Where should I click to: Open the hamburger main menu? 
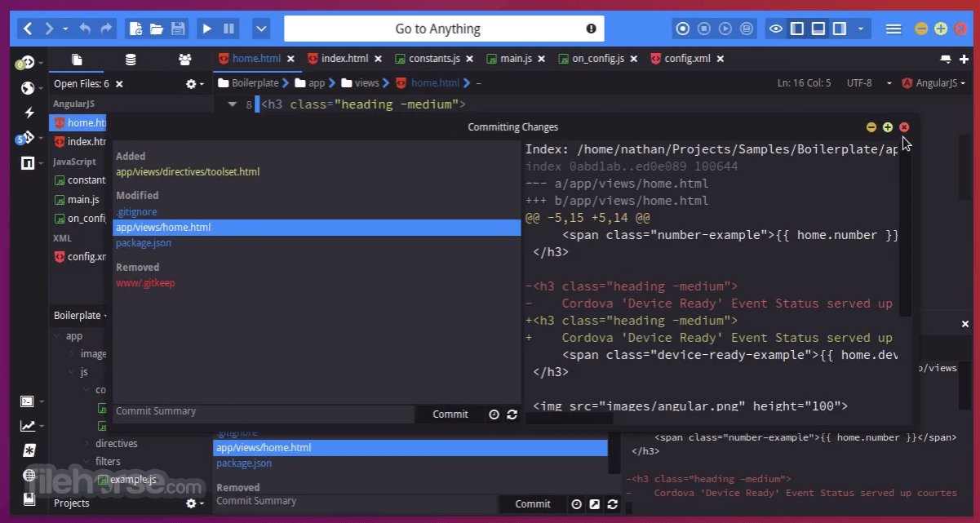click(x=894, y=29)
